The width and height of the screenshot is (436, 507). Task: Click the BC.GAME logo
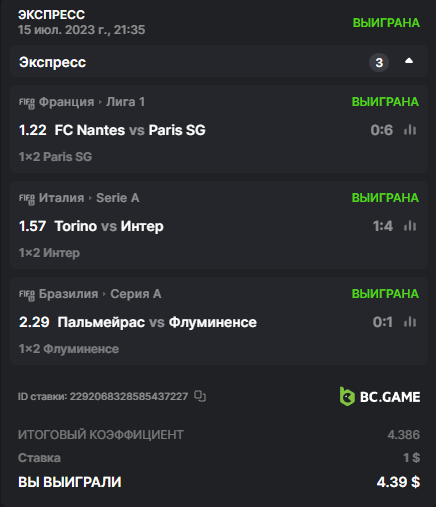pyautogui.click(x=380, y=396)
